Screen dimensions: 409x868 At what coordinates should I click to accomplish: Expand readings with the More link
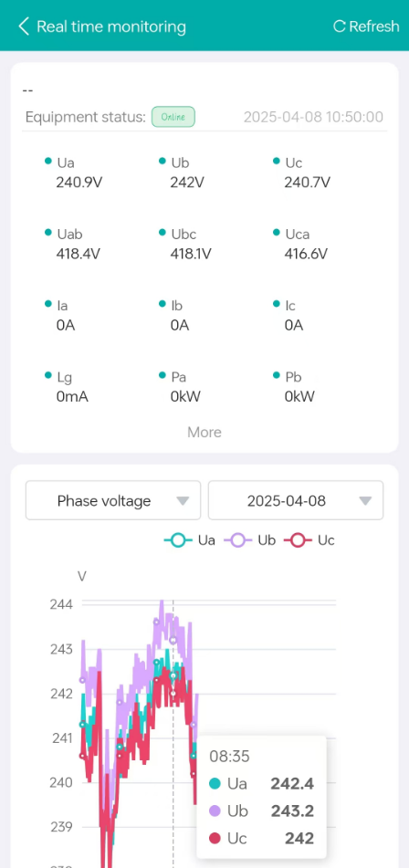[x=204, y=433]
